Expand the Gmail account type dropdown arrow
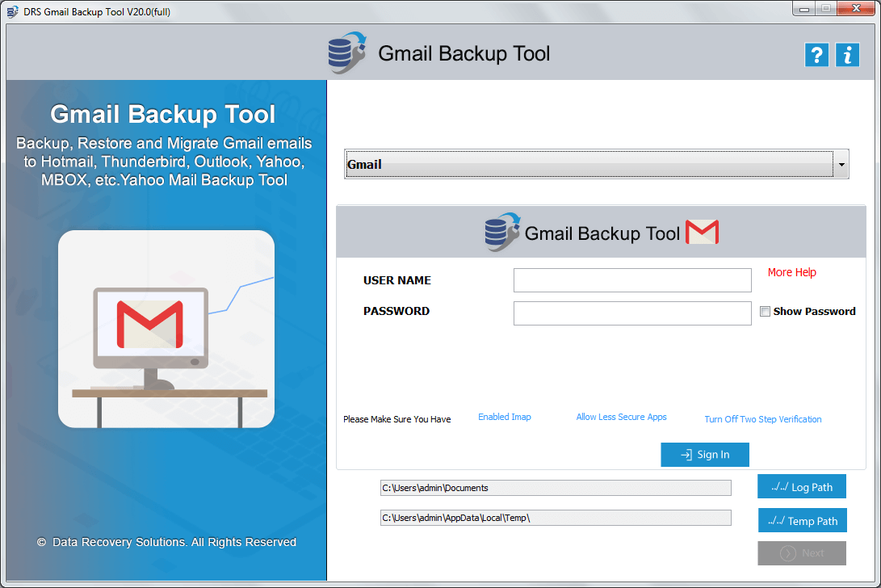 tap(841, 164)
